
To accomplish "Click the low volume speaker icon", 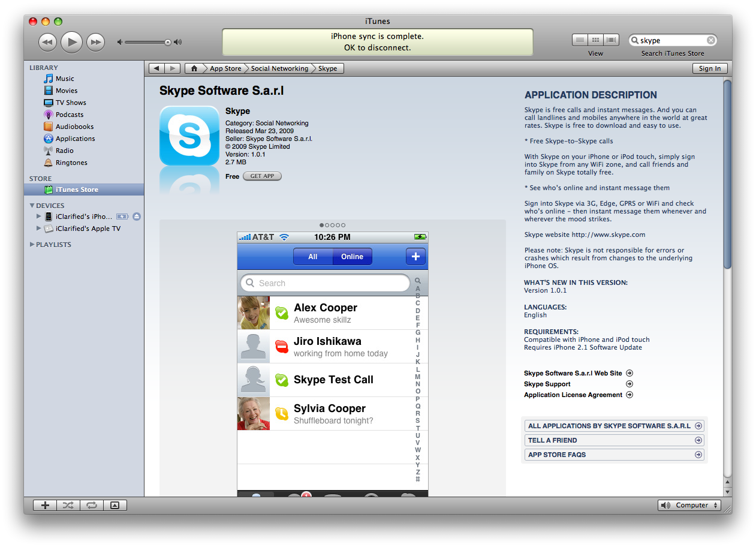I will point(120,42).
